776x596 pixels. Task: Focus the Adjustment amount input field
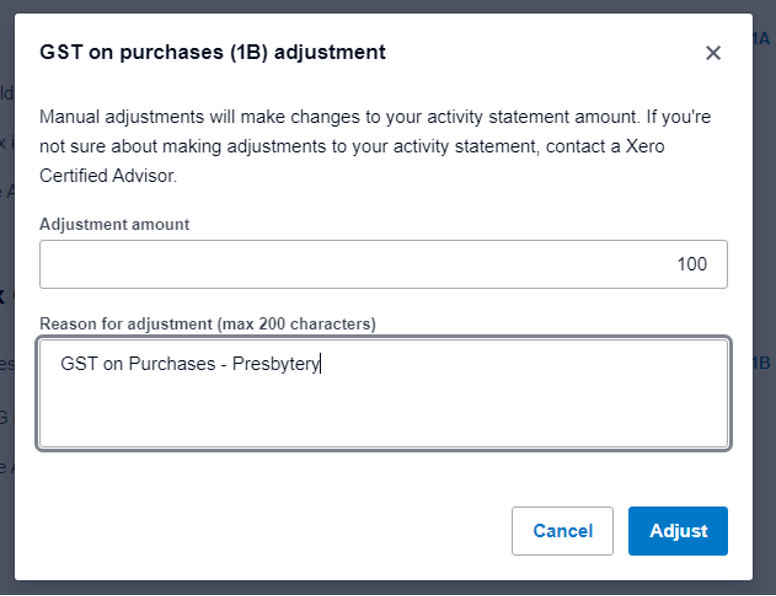click(x=383, y=264)
